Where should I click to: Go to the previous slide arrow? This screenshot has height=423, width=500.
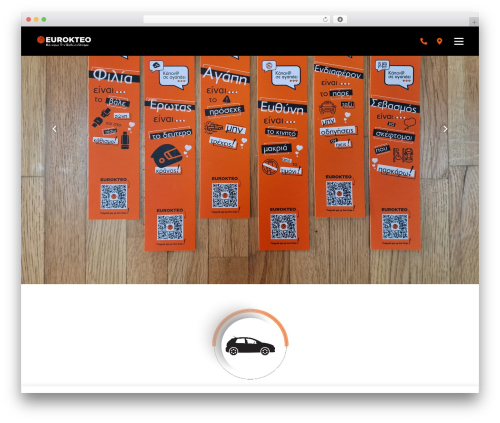tap(54, 129)
